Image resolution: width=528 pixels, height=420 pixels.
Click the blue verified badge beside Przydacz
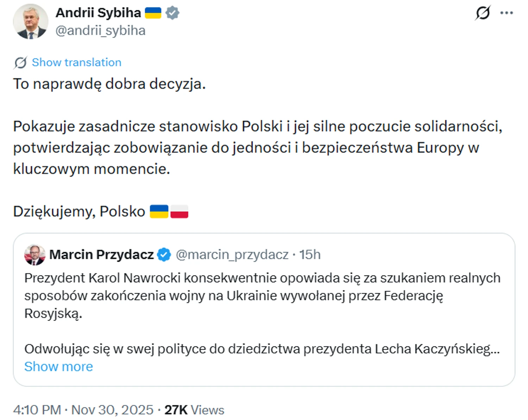(x=164, y=255)
